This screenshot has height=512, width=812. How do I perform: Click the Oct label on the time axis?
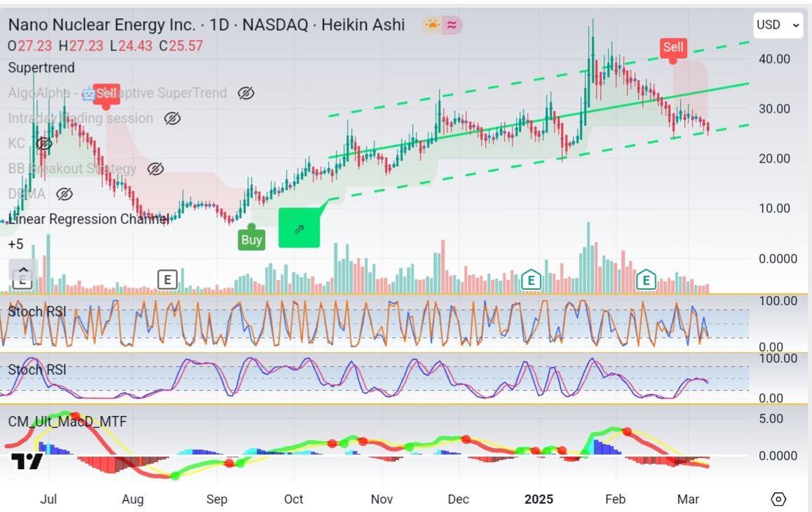tap(293, 499)
